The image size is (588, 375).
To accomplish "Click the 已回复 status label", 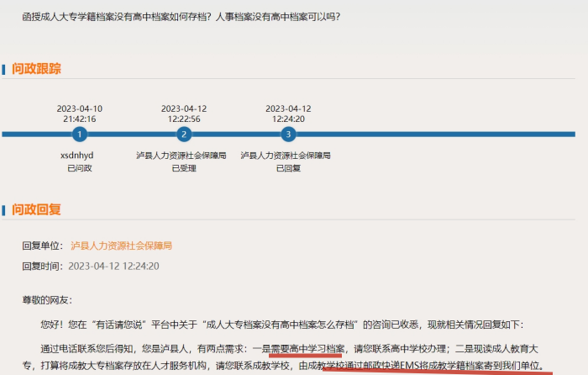I will click(288, 168).
